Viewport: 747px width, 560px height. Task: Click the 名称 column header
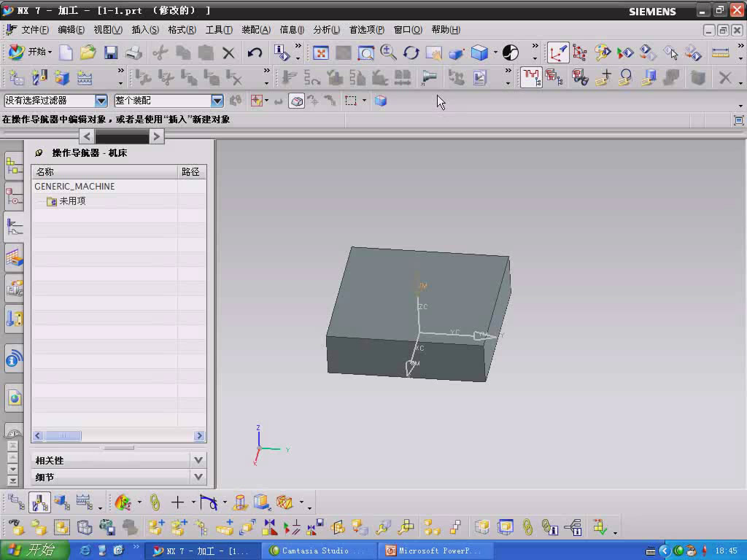104,171
